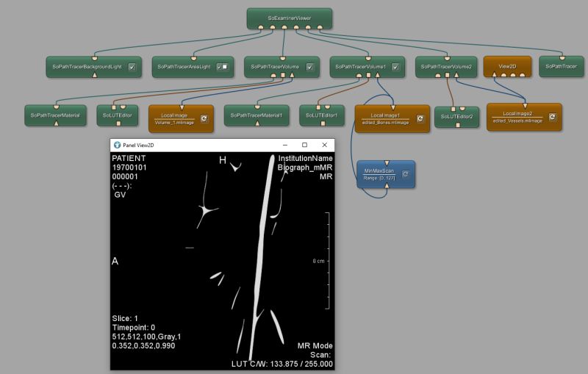Screen dimensions: 588x374
Task: Click the 19700101 date annotation
Action: pos(129,168)
